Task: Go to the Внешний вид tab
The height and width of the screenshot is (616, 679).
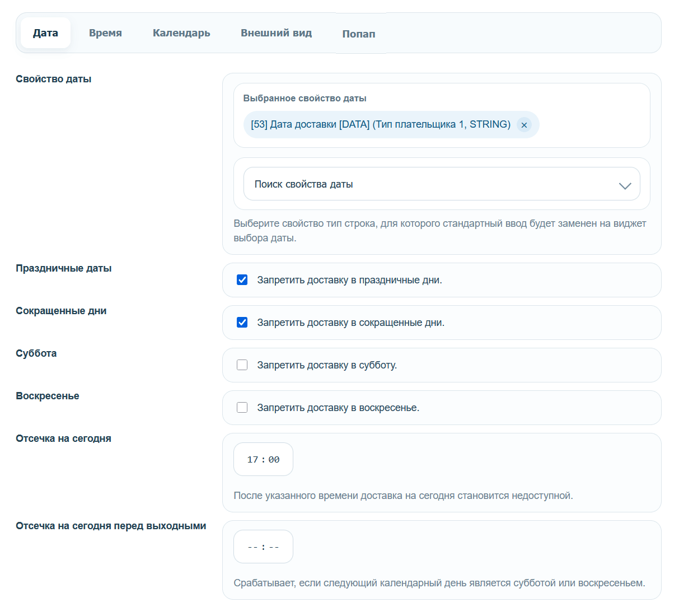Action: tap(277, 33)
